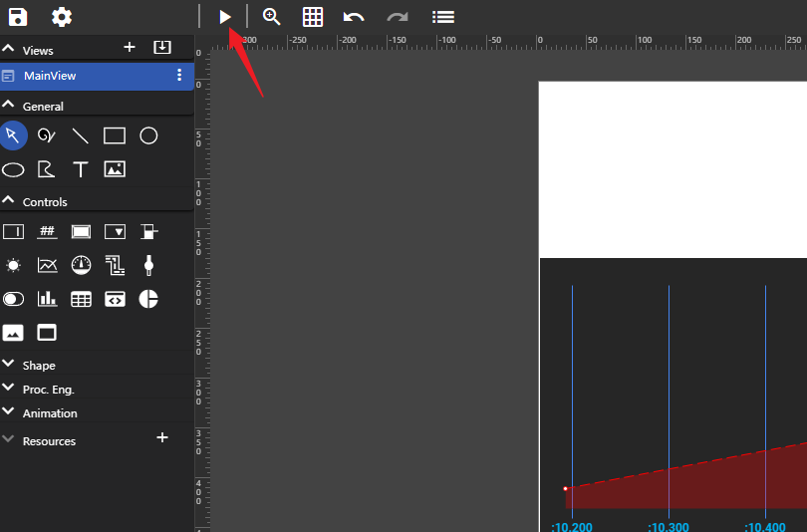Expand the Shape section

[8, 364]
